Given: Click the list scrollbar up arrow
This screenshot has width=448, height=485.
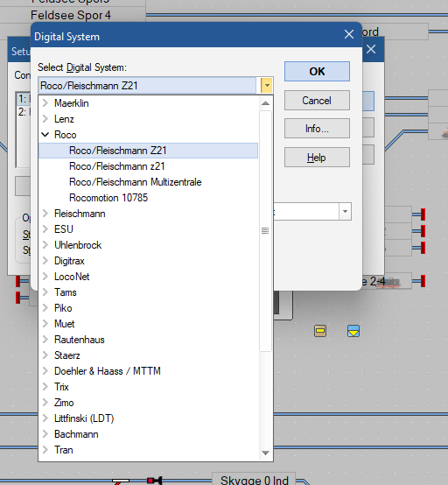Looking at the screenshot, I should point(265,103).
